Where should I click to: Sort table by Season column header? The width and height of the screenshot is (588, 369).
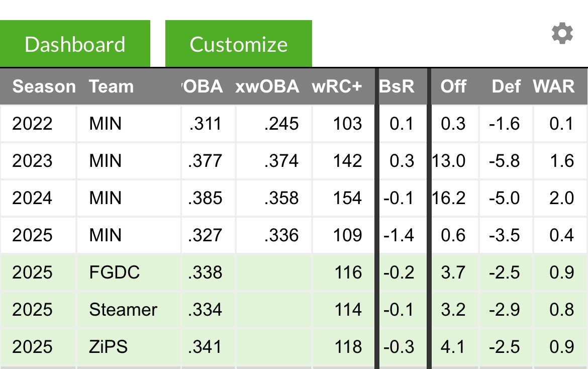tap(44, 86)
